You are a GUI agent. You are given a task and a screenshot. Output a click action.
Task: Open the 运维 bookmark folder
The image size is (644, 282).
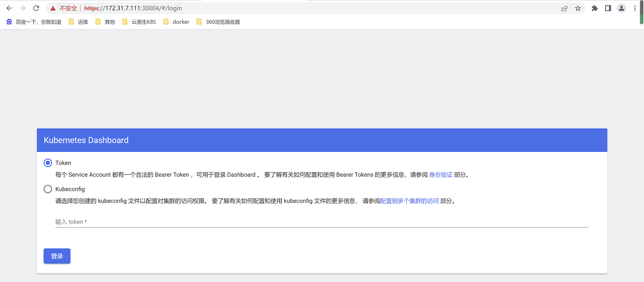tap(78, 22)
